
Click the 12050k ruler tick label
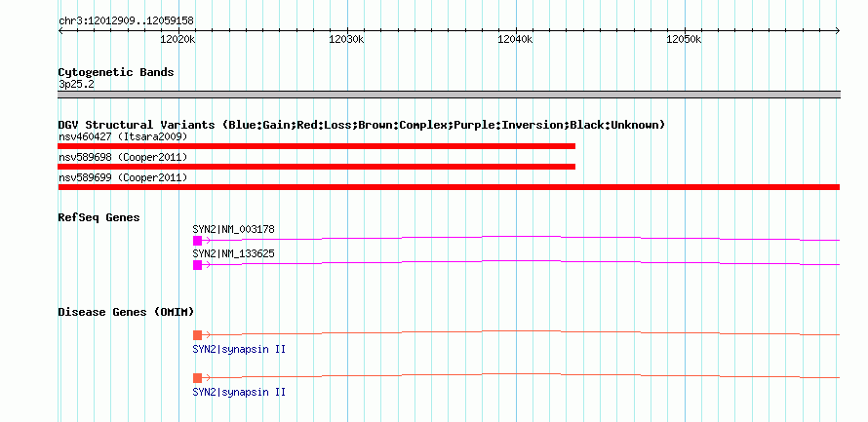(685, 39)
